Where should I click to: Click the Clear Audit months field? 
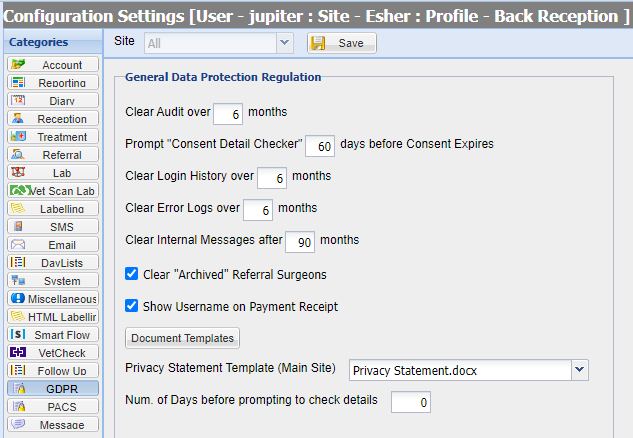[x=228, y=113]
